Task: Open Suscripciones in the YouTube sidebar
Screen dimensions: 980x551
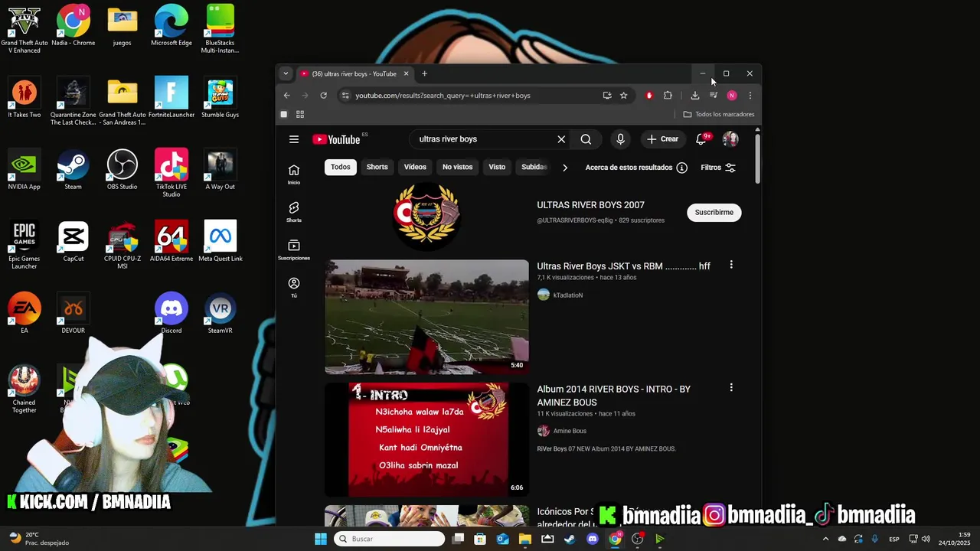Action: (x=294, y=249)
